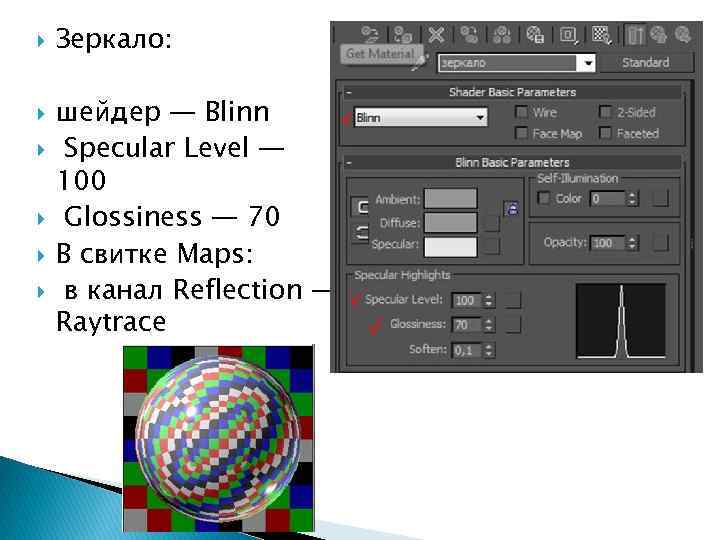This screenshot has height=540, width=720.
Task: Click the bullet text 'В свитке Maps:'
Action: [154, 254]
